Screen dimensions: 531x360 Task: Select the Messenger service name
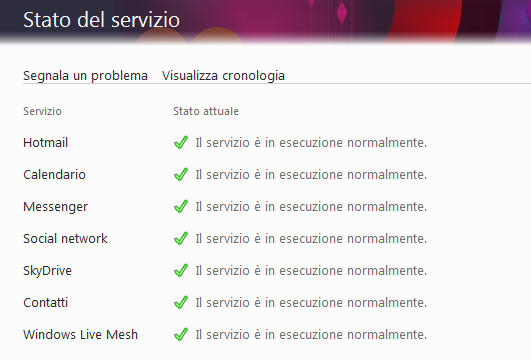(56, 207)
